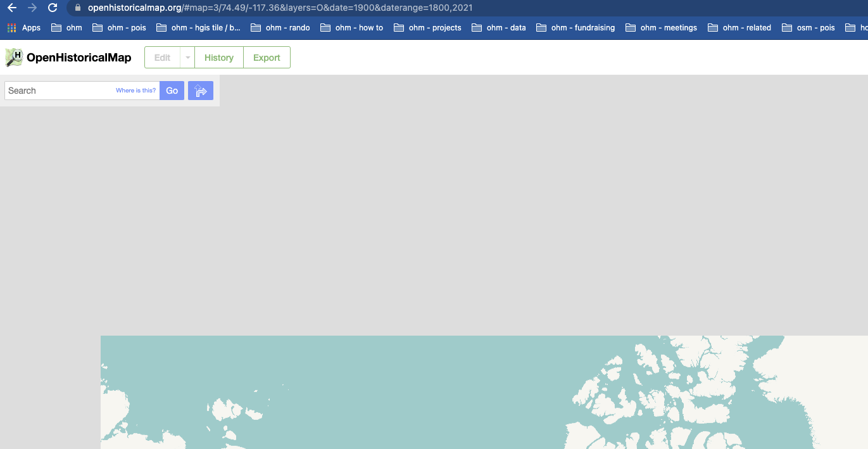868x449 pixels.
Task: Open the Chrome Apps grid icon
Action: click(11, 27)
